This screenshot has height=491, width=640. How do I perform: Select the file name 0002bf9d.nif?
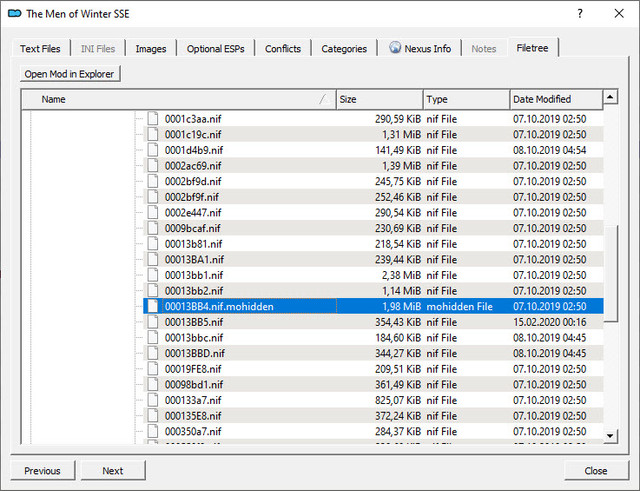pos(193,182)
